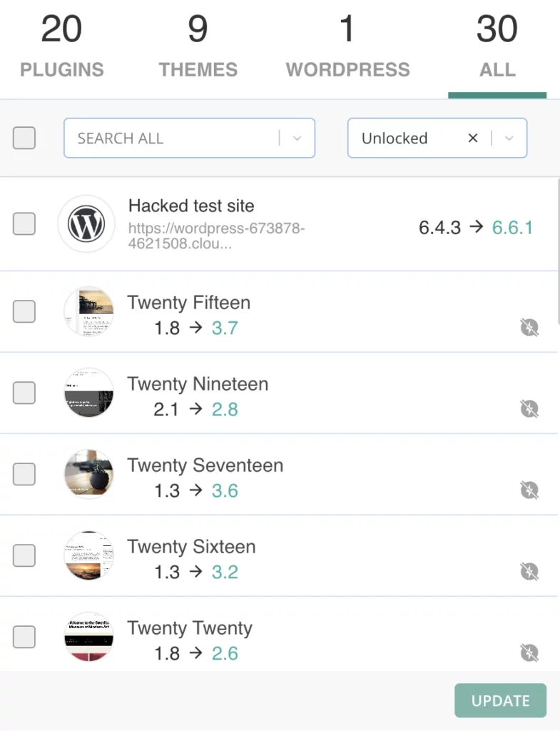Click the Twenty Fifteen theme thumbnail

88,312
